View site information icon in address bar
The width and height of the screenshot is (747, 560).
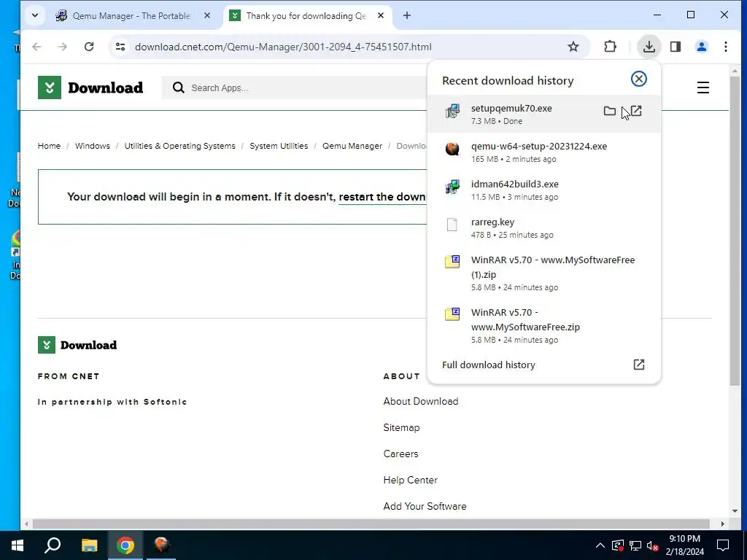coord(120,47)
